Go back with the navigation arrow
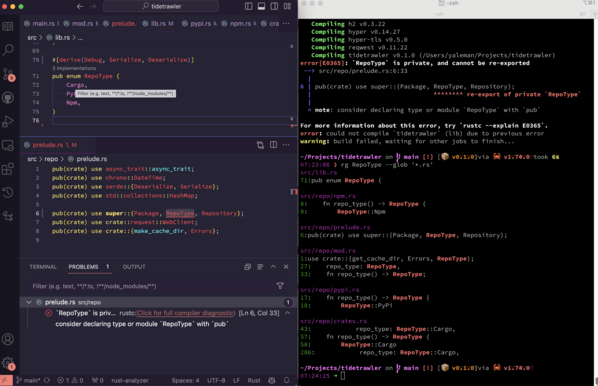The height and width of the screenshot is (386, 598). click(80, 6)
